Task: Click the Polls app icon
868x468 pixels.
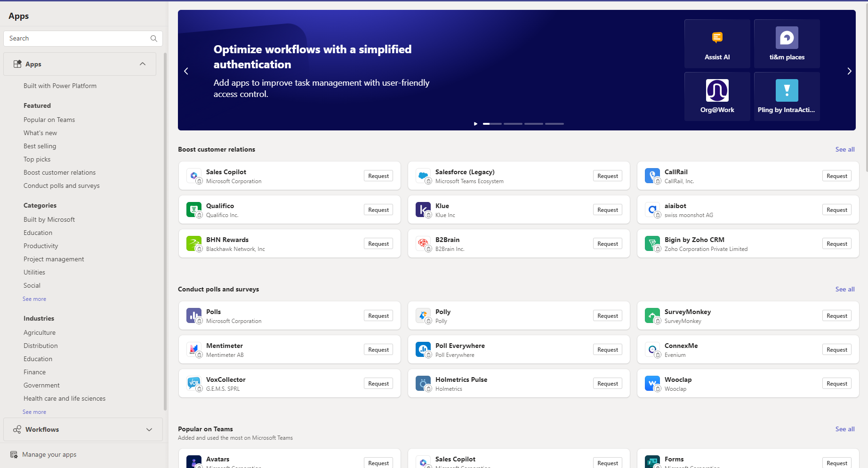Action: click(194, 315)
